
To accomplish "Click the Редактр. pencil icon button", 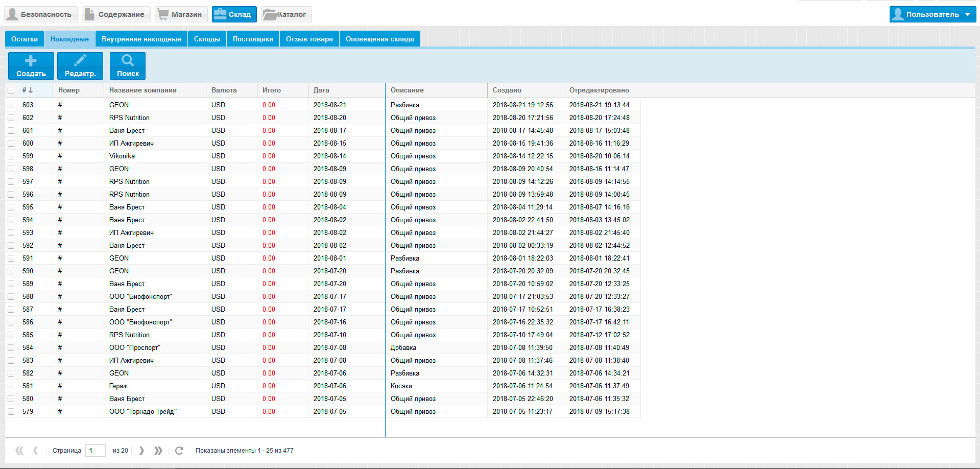I will (x=80, y=66).
